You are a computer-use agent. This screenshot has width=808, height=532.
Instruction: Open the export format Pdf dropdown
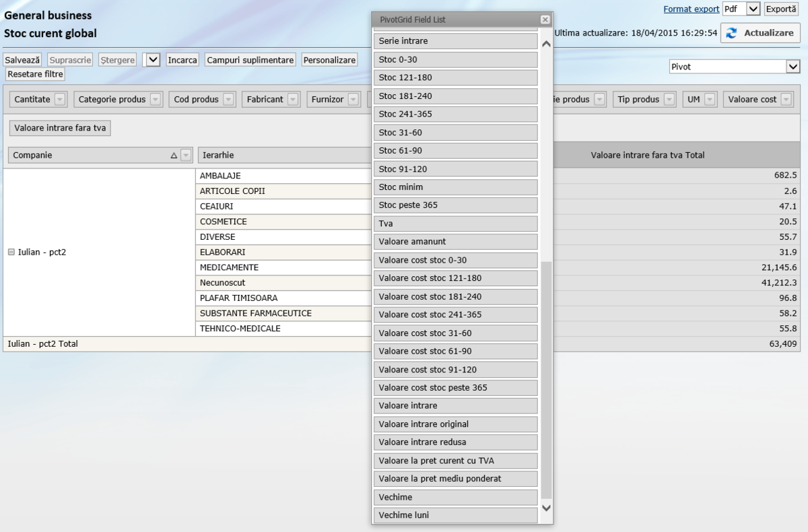click(x=753, y=9)
